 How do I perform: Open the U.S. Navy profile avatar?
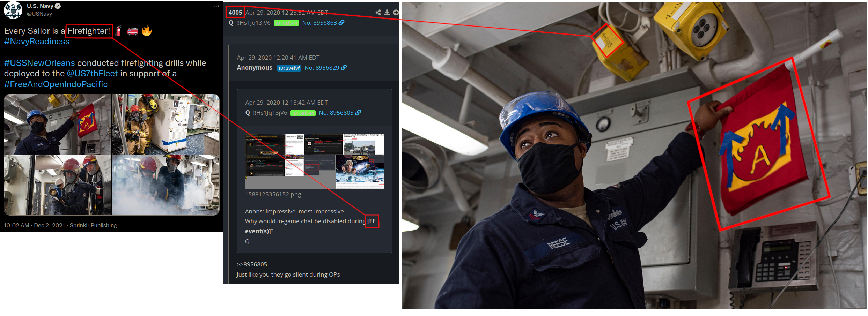[x=13, y=10]
